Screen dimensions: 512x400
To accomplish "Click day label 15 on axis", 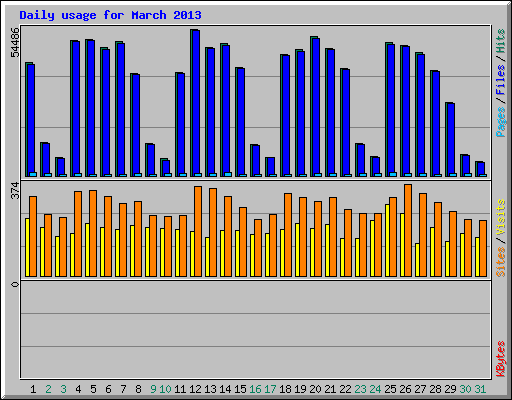I will [240, 389].
